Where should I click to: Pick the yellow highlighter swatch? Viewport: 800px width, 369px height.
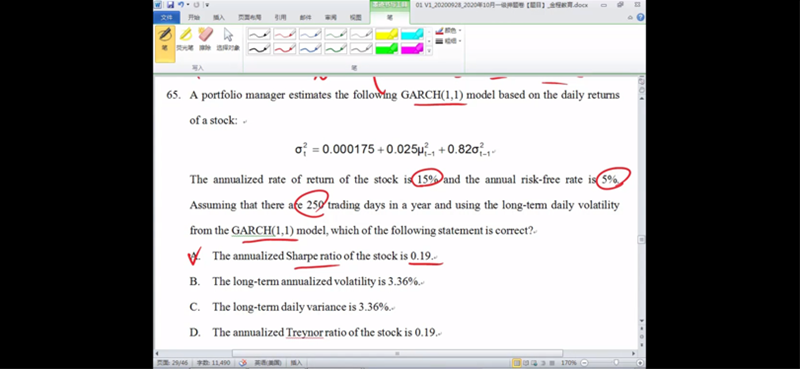pyautogui.click(x=387, y=34)
